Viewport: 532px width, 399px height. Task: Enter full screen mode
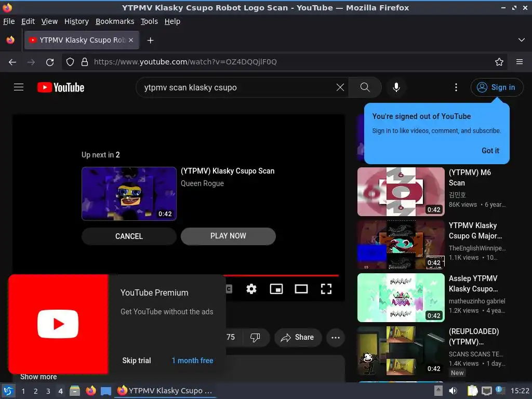point(326,289)
